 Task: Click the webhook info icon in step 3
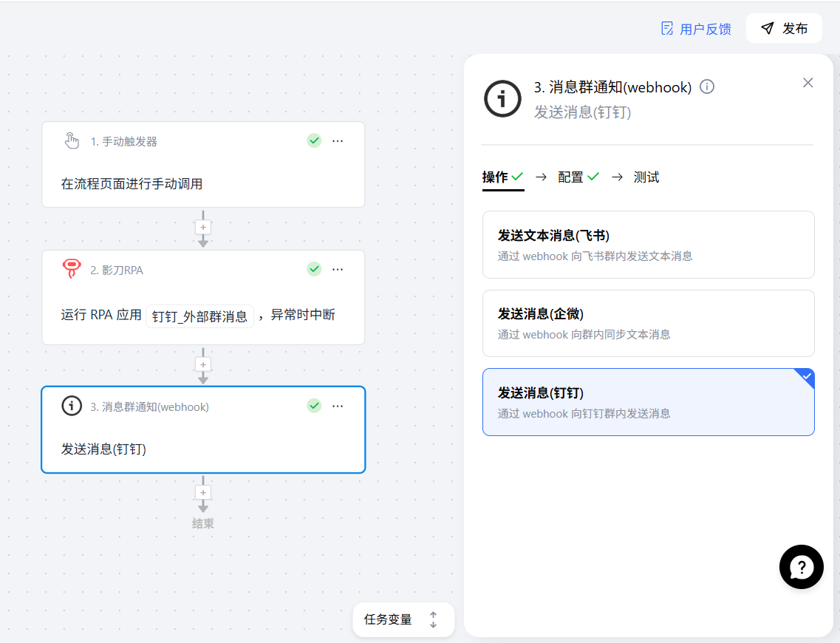72,406
